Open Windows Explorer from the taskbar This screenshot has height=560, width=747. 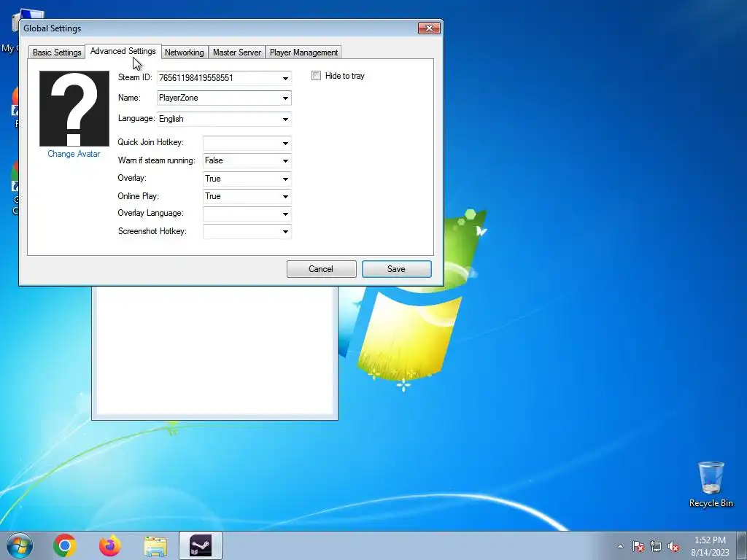155,546
